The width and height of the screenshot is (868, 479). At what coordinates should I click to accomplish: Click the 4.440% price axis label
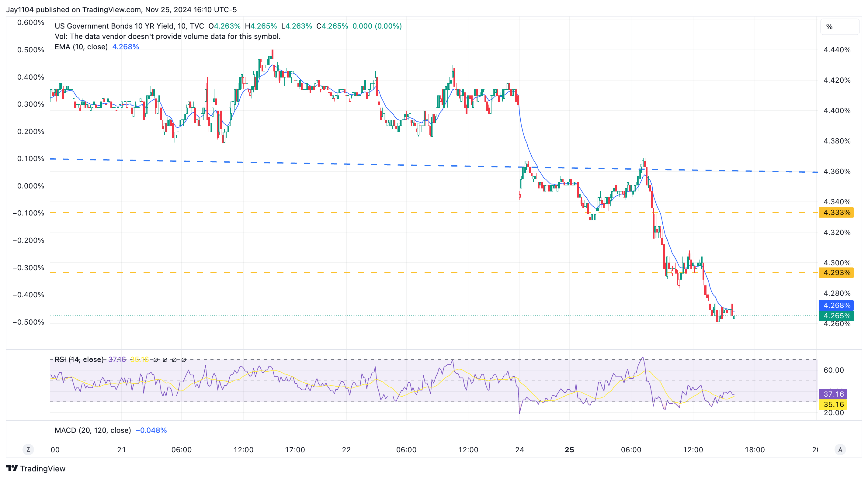click(837, 50)
